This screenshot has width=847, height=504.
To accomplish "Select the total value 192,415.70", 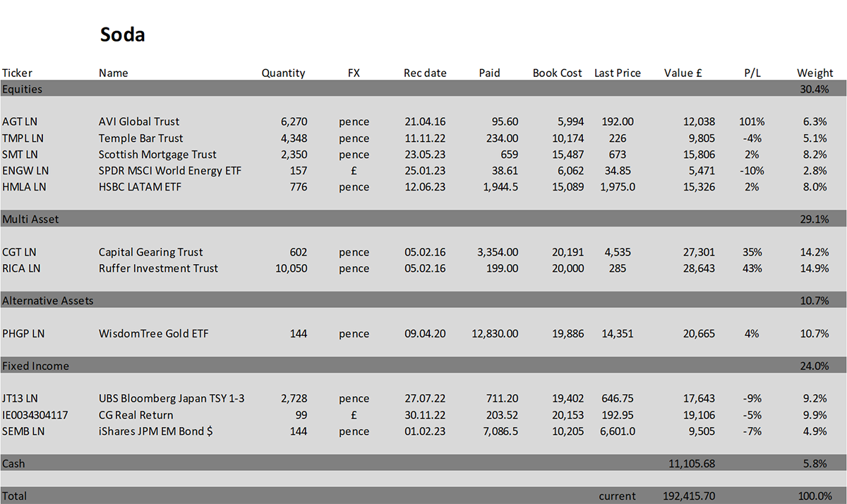I will click(689, 496).
